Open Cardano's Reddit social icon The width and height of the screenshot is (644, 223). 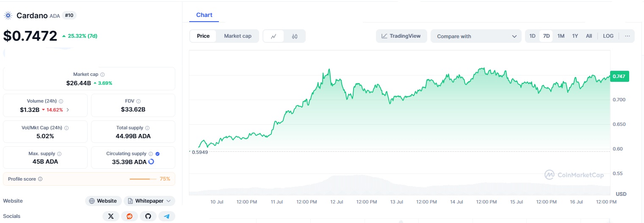pyautogui.click(x=130, y=216)
